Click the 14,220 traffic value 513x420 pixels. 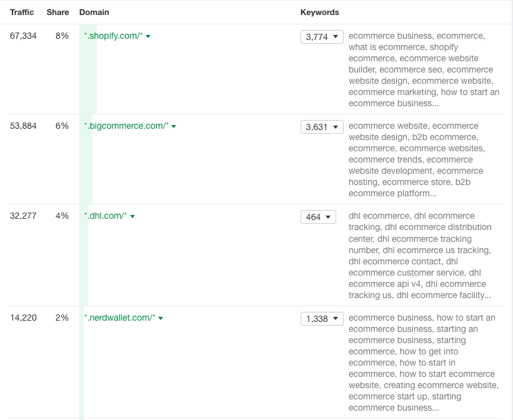click(x=23, y=318)
